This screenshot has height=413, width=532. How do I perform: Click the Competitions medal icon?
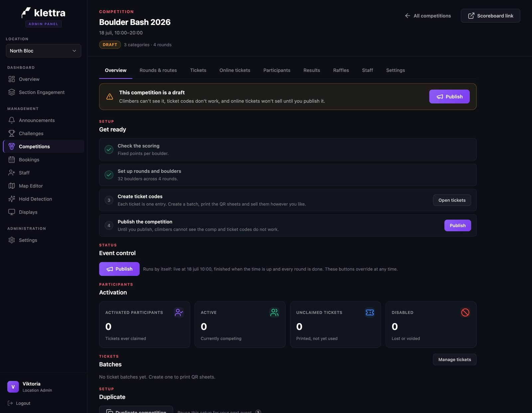pos(12,146)
